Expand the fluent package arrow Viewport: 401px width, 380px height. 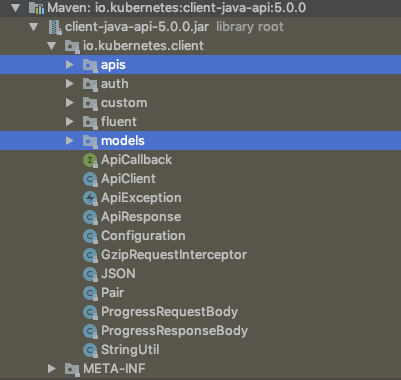(x=69, y=122)
